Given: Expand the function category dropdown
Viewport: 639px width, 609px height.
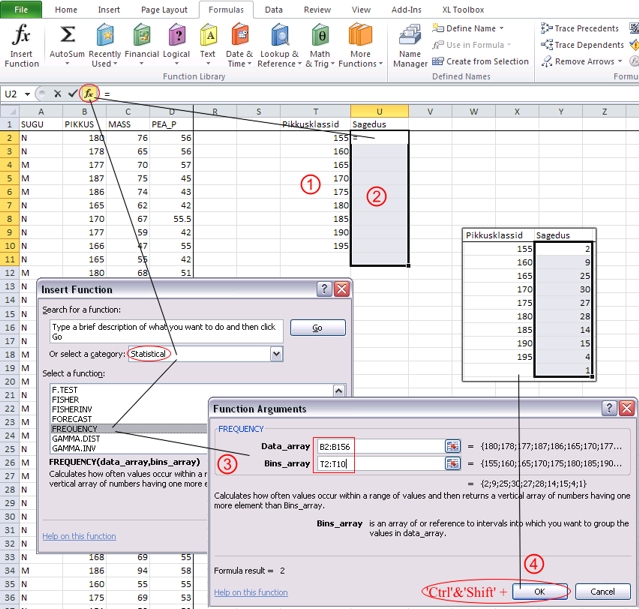Looking at the screenshot, I should pyautogui.click(x=276, y=354).
